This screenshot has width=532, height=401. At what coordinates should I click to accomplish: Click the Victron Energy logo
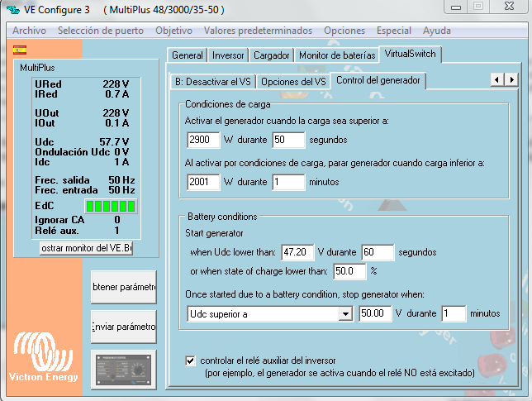(43, 356)
